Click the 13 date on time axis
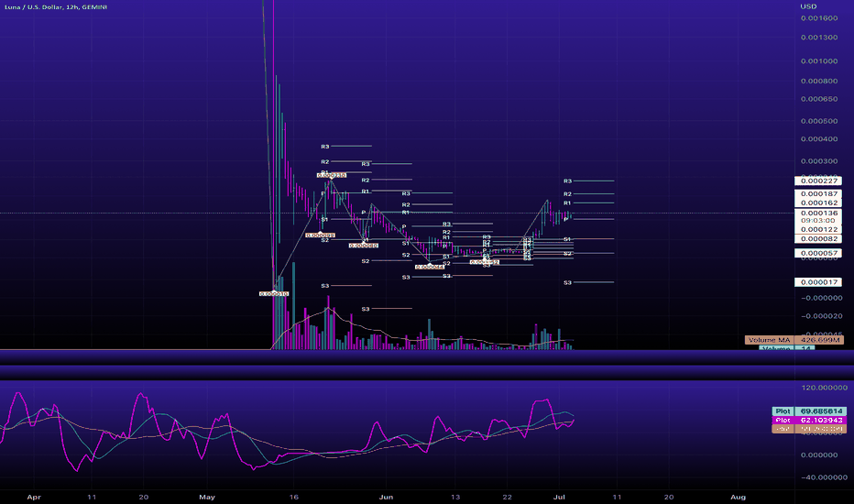The image size is (854, 504). (x=455, y=497)
